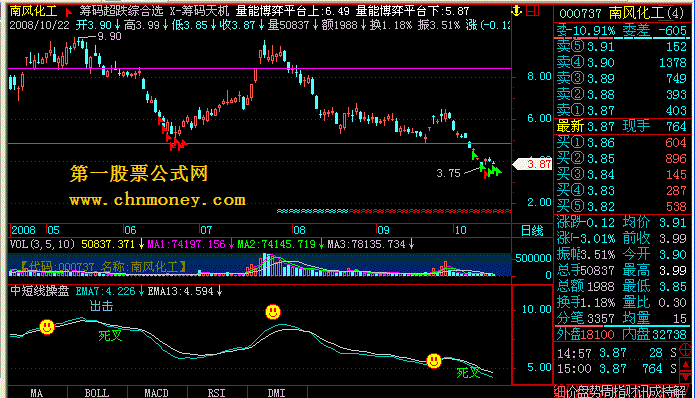Screen dimensions: 695x398
Task: Click the 日线 period label
Action: (x=532, y=230)
